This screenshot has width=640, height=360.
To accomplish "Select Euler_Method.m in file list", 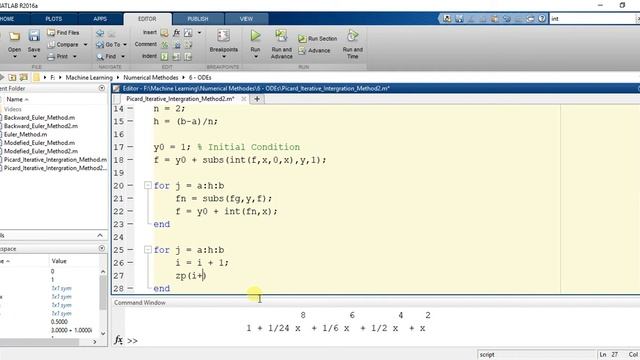I will click(x=25, y=134).
